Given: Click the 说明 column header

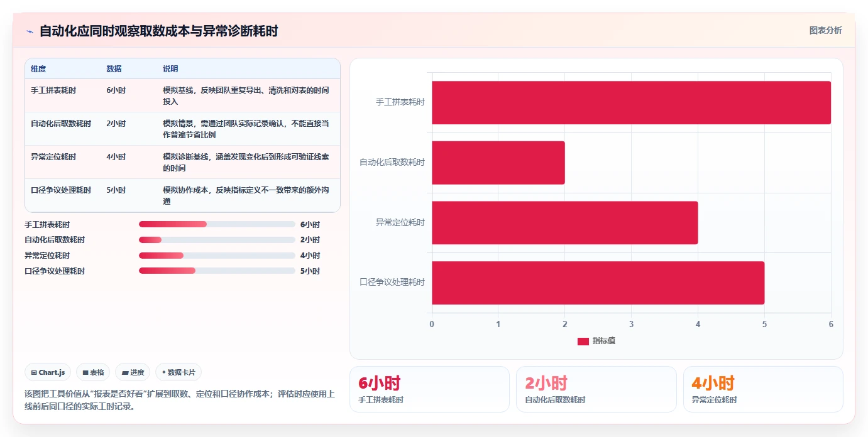Looking at the screenshot, I should [171, 68].
